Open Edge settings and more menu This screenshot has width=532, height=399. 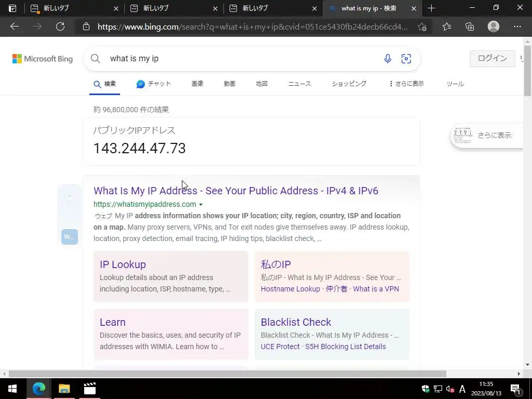pyautogui.click(x=517, y=26)
